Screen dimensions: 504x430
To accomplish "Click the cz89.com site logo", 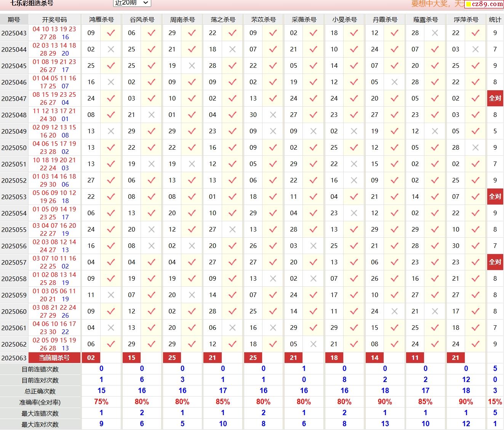I will pyautogui.click(x=484, y=4).
